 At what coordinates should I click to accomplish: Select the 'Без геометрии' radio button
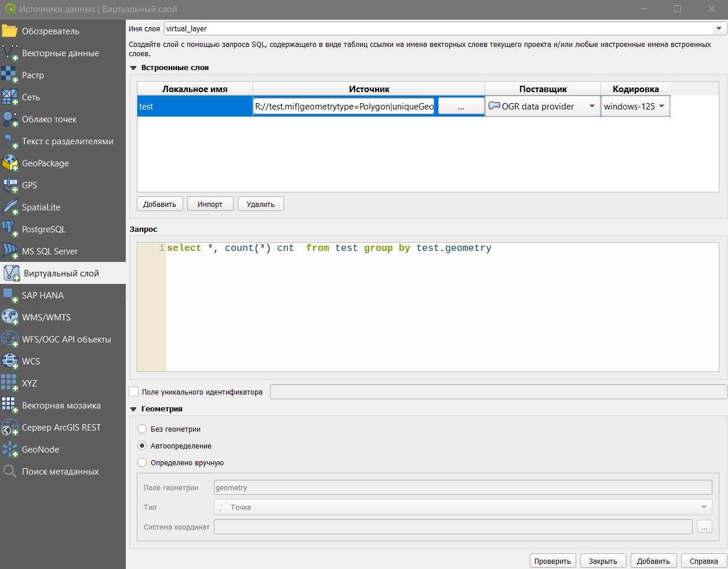[x=142, y=429]
